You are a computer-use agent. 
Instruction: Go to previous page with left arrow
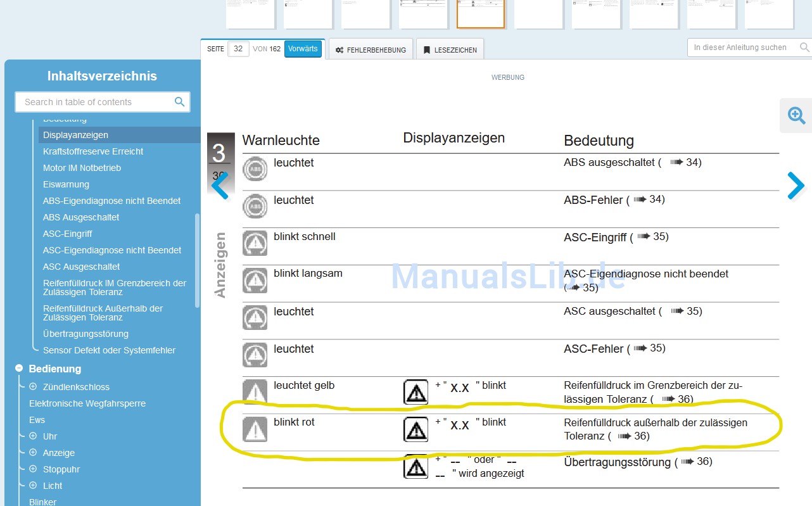[220, 186]
